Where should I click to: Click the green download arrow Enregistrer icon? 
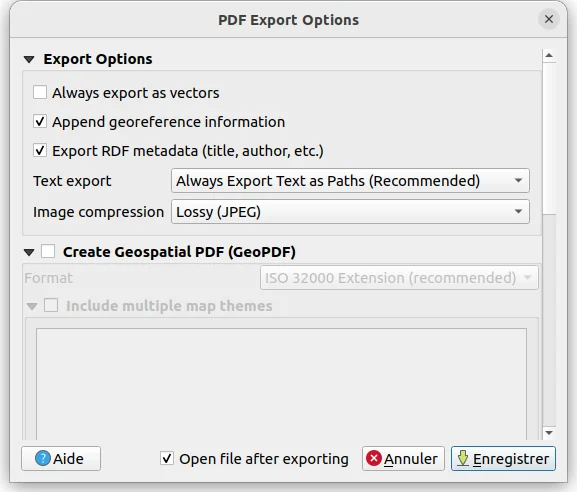(463, 459)
